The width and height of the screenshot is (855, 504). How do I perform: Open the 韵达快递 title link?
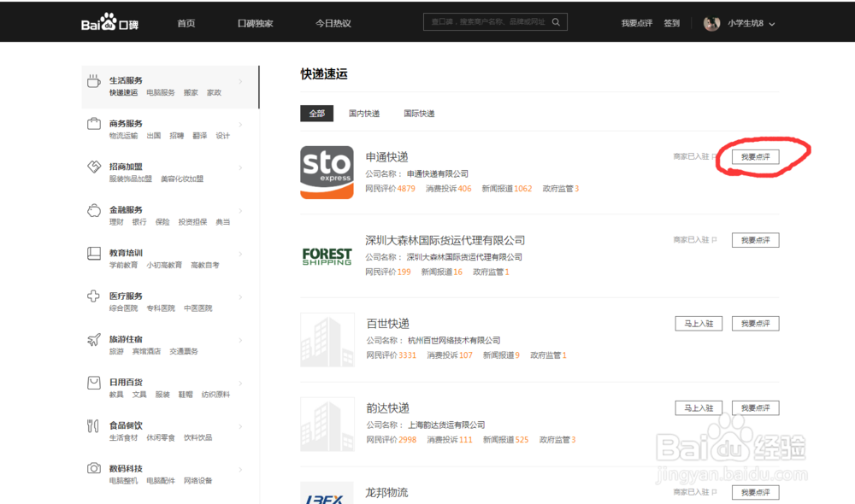click(387, 408)
